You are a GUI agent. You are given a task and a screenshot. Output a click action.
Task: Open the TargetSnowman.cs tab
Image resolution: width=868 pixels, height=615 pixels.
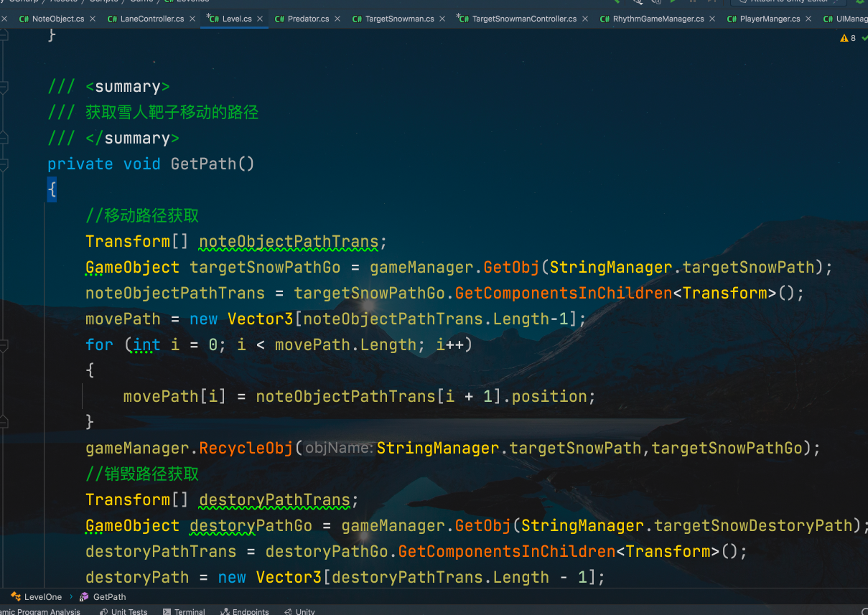(399, 19)
